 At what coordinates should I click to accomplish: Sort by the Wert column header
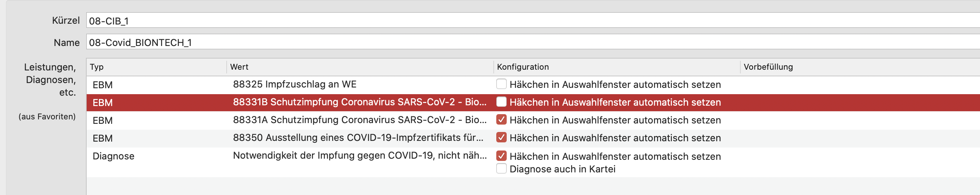(x=360, y=67)
